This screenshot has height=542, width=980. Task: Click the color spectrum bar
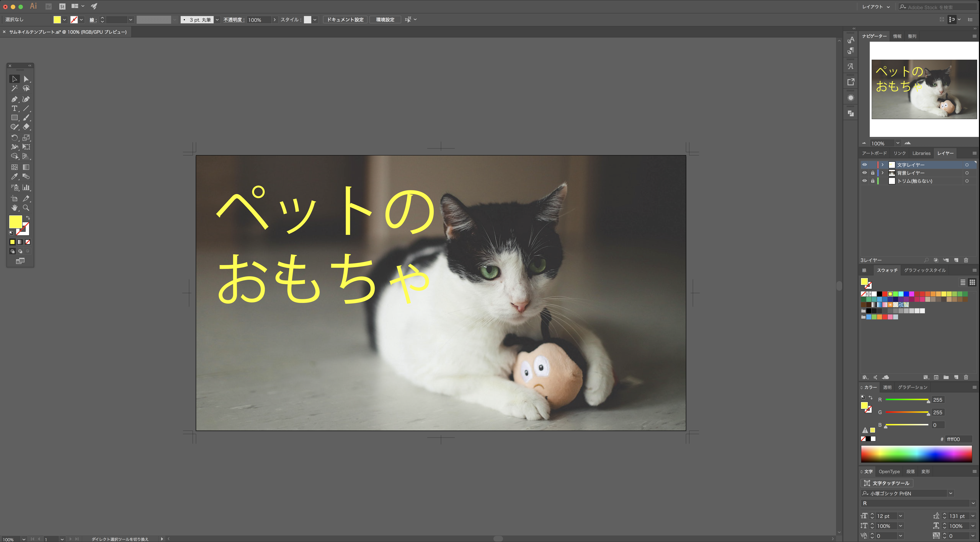tap(916, 454)
